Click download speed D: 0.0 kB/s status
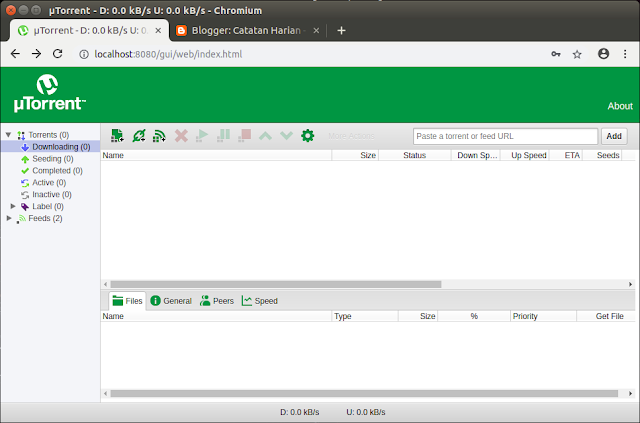Screen dimensions: 640x423 point(300,412)
